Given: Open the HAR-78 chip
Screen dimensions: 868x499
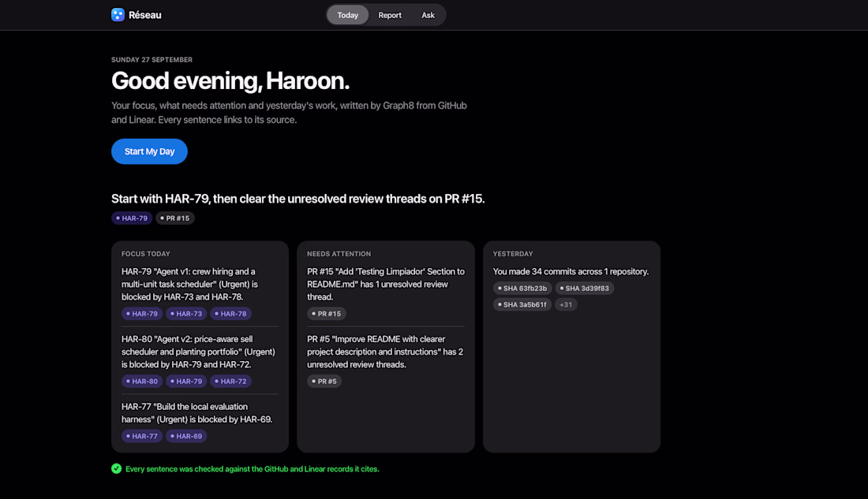Looking at the screenshot, I should click(x=231, y=314).
